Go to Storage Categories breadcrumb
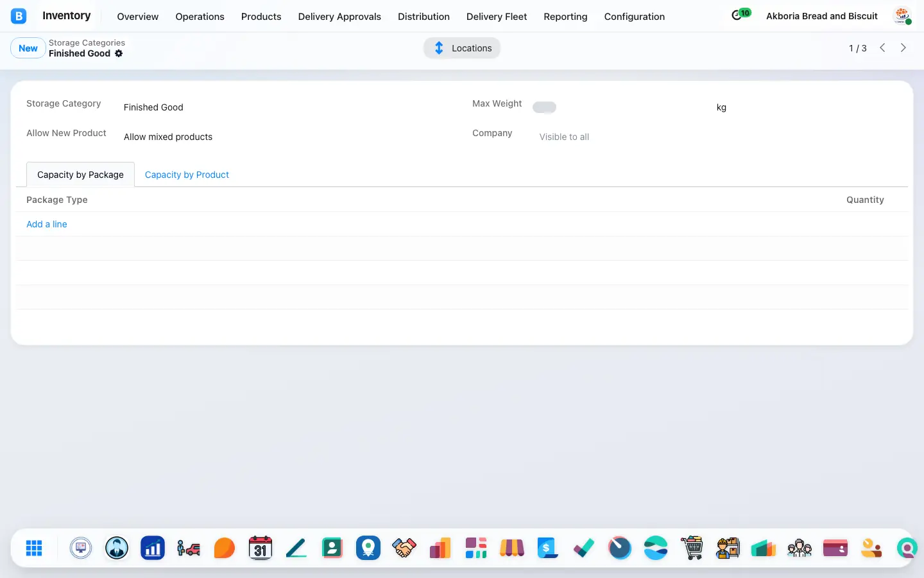 pyautogui.click(x=87, y=43)
